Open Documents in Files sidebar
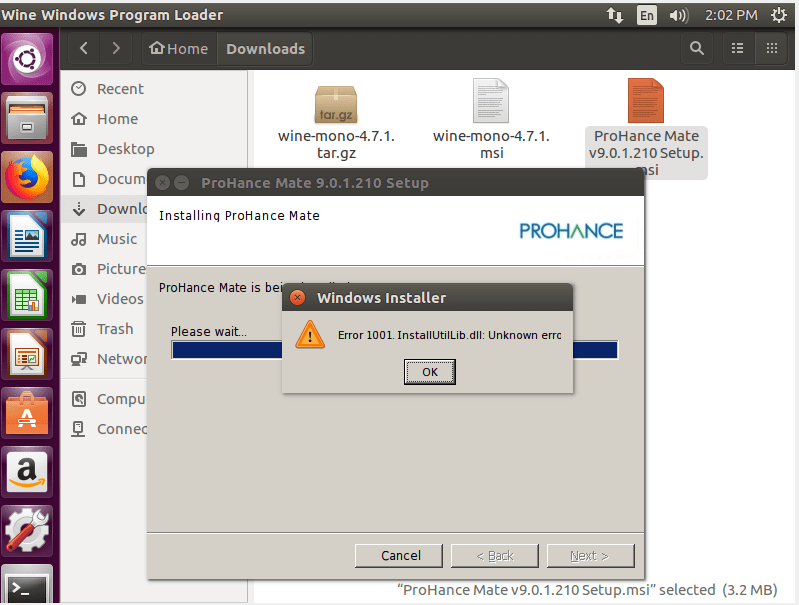The image size is (799, 605). (104, 179)
